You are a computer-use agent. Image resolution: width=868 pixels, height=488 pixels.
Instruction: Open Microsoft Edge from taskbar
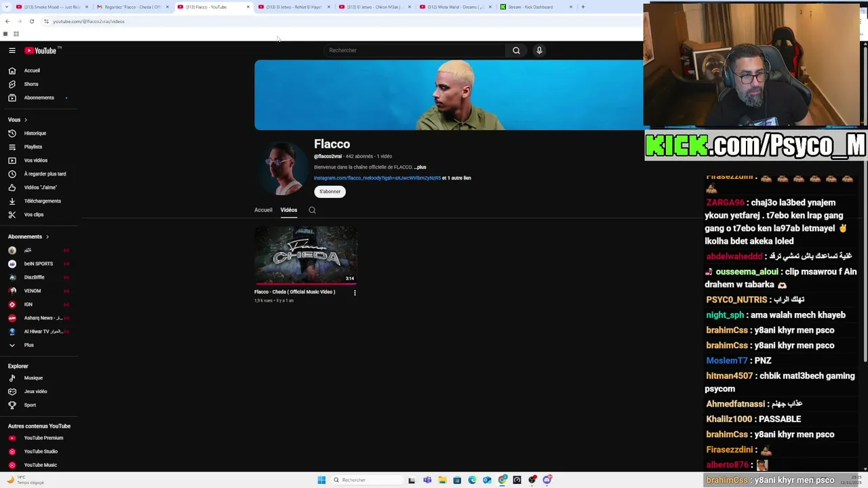click(x=472, y=480)
